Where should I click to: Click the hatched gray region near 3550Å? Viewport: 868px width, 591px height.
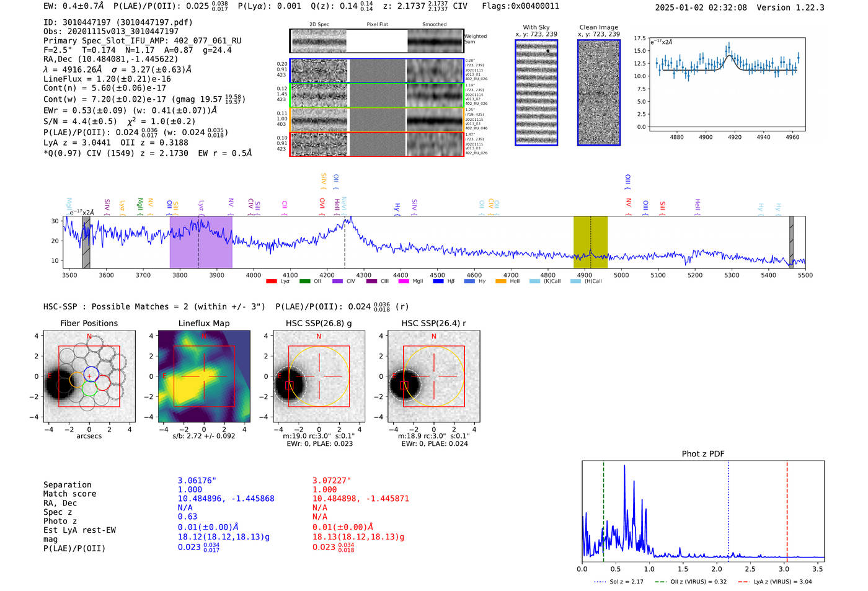[x=86, y=242]
